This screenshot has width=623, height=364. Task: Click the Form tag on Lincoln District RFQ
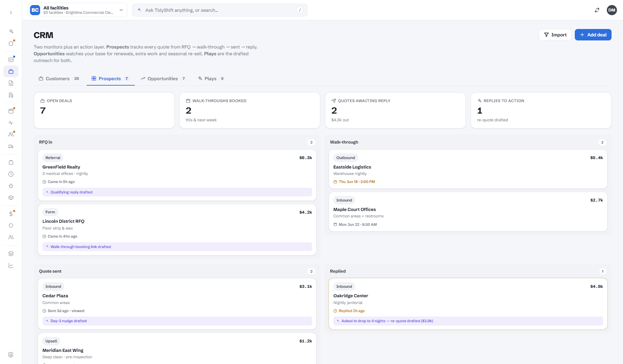tap(50, 212)
